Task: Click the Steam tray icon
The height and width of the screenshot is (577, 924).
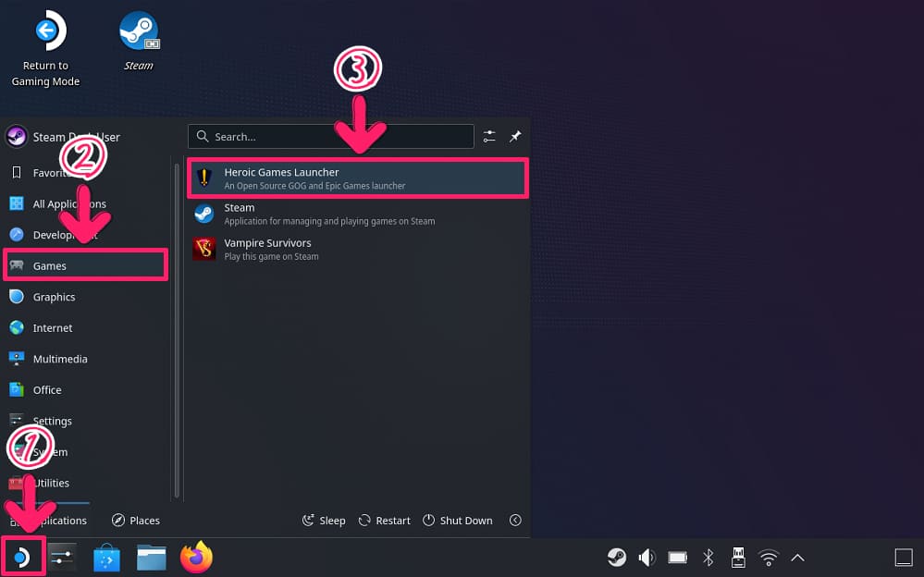Action: 616,557
